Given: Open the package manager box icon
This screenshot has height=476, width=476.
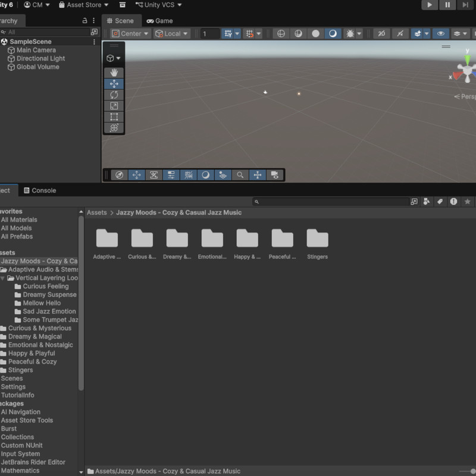Looking at the screenshot, I should coord(123,5).
